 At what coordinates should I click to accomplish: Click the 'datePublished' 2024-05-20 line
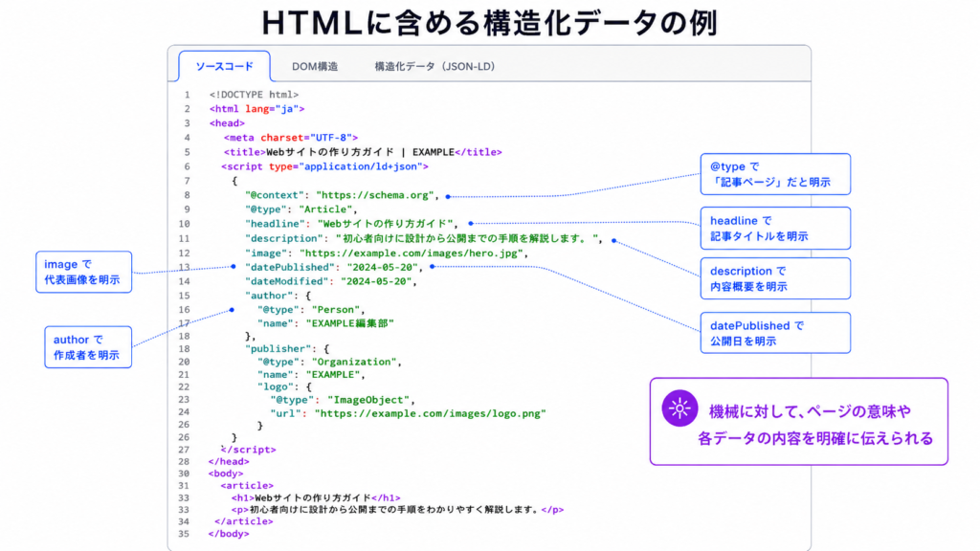coord(334,268)
